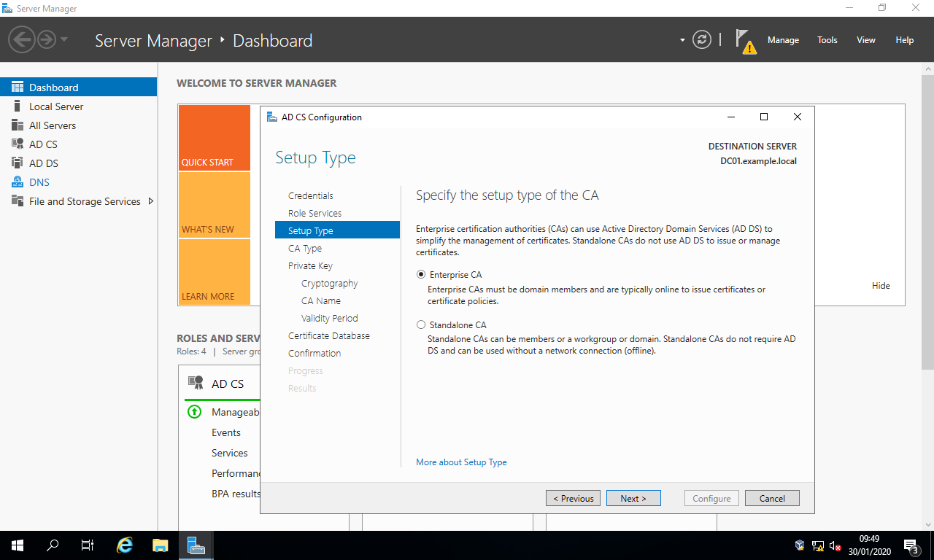
Task: Click the Windows Start button
Action: click(x=18, y=545)
